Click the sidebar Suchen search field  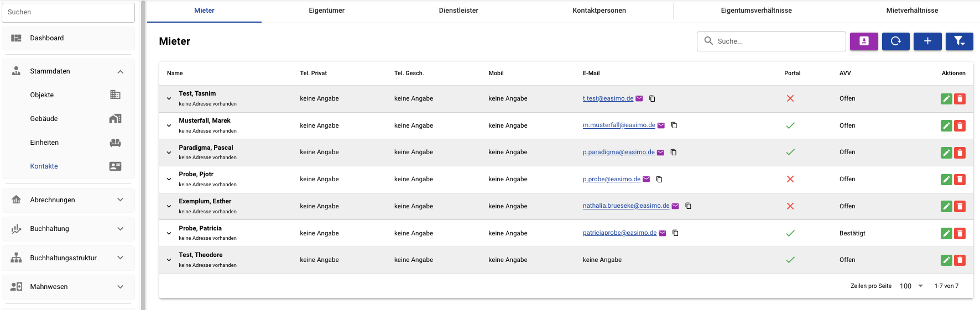pyautogui.click(x=68, y=12)
